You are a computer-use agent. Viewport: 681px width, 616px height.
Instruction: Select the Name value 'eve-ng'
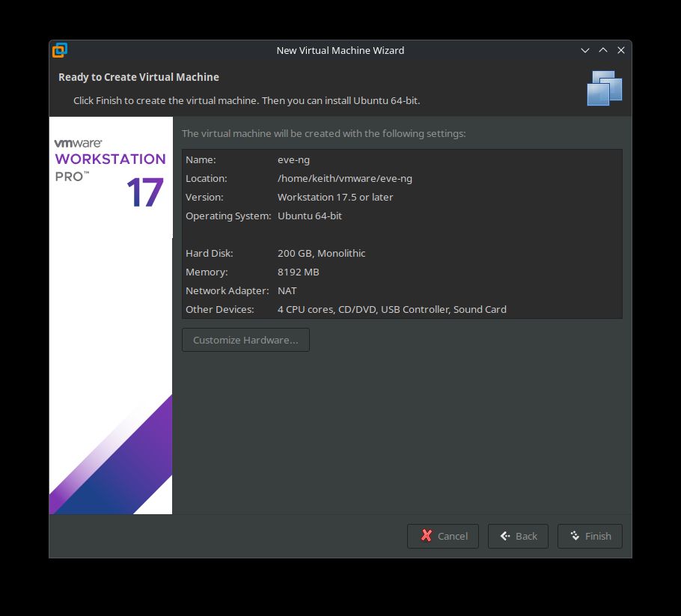[x=293, y=160]
